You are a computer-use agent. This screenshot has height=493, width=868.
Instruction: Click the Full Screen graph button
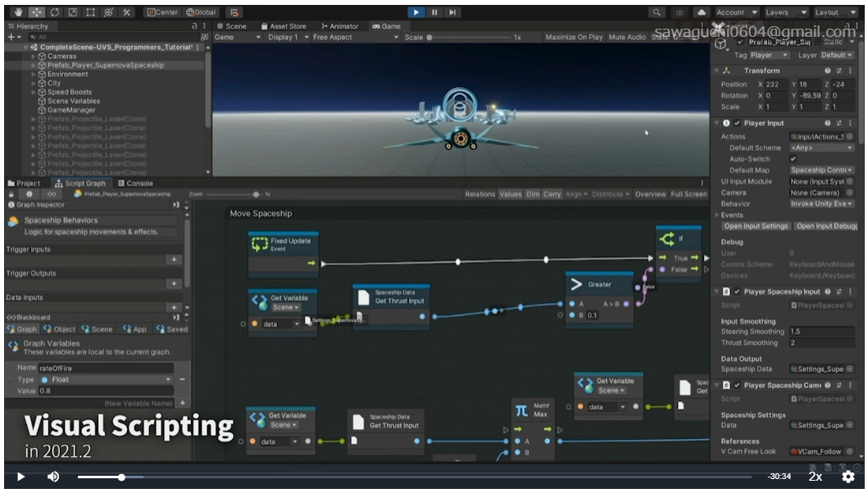tap(688, 194)
